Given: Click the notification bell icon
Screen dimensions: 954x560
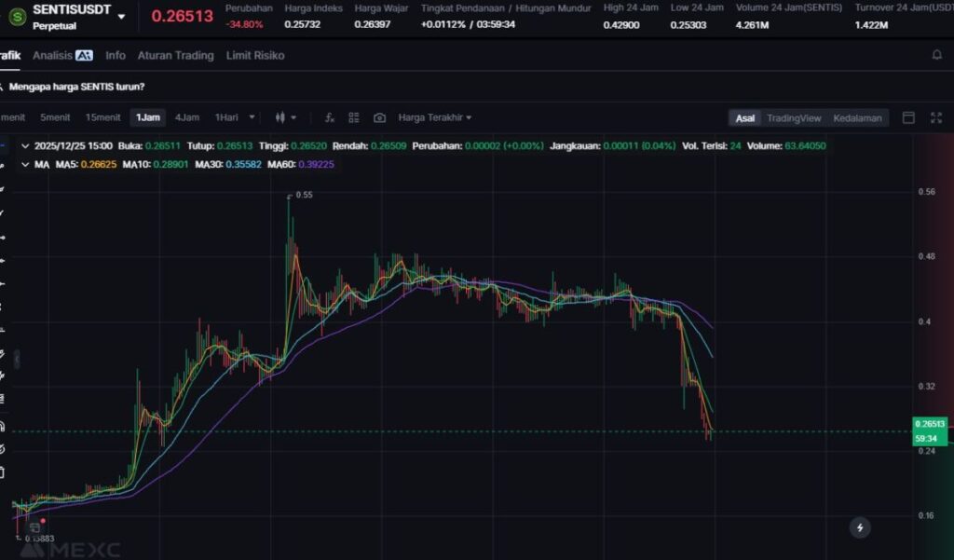Looking at the screenshot, I should tap(936, 56).
